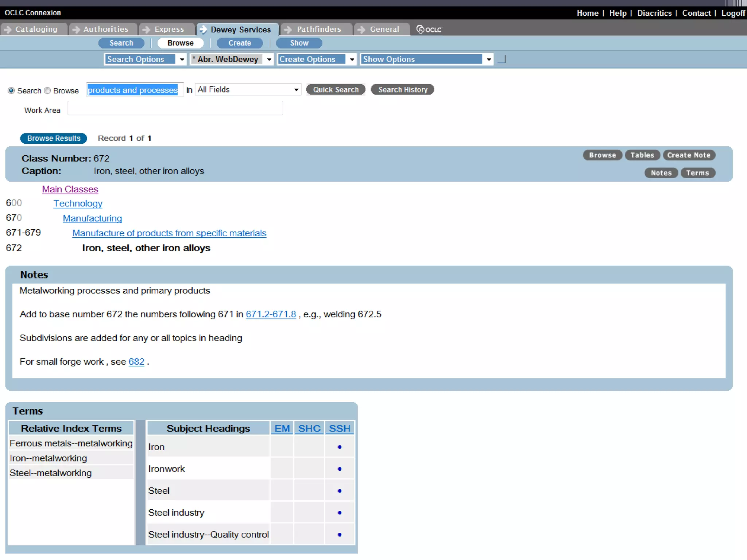This screenshot has width=747, height=560.
Task: Select the Search radio button
Action: coord(11,90)
